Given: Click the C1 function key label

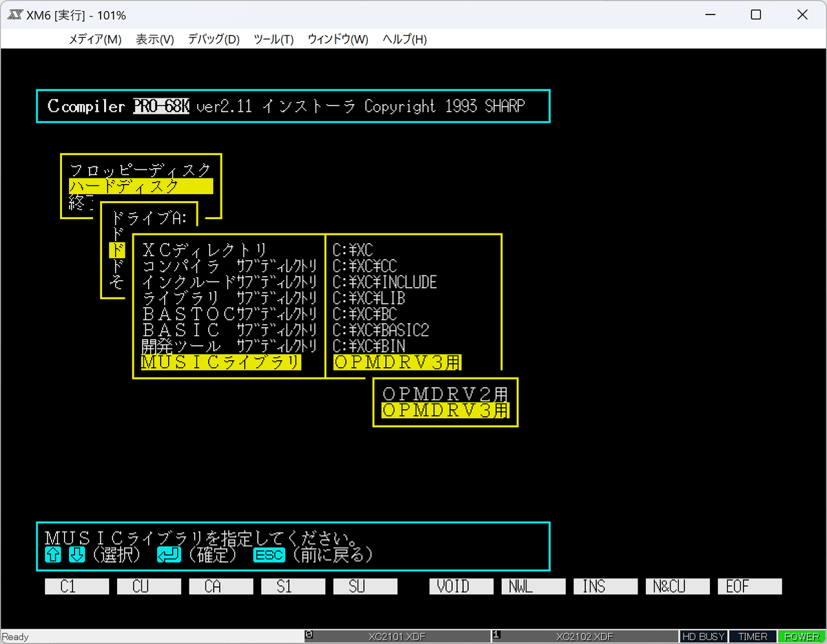Looking at the screenshot, I should coord(77,587).
